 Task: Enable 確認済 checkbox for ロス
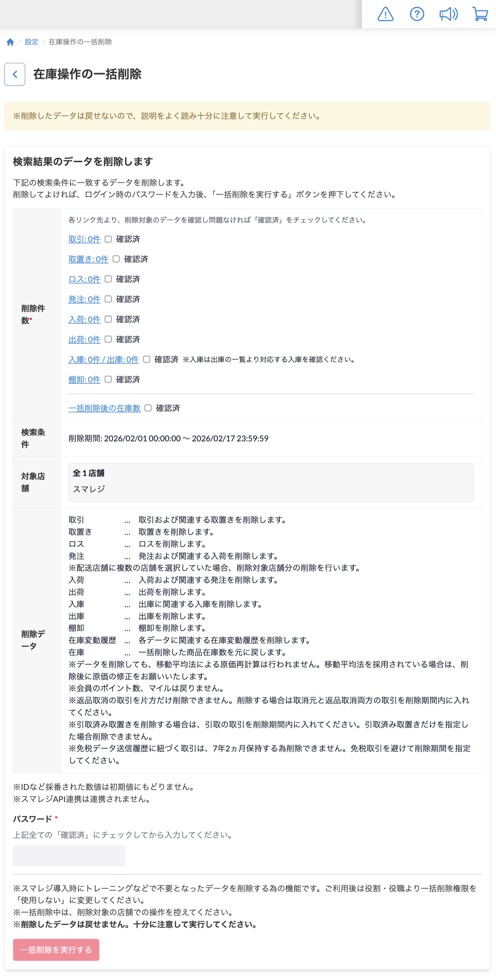(108, 279)
